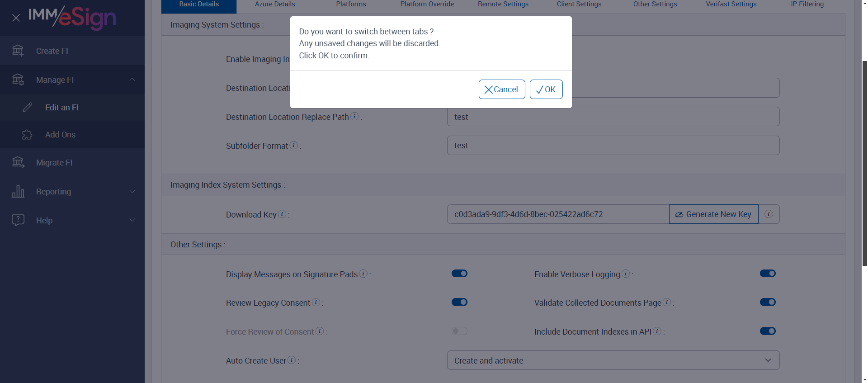Click info icon beside Subfolder Format label
The height and width of the screenshot is (383, 868).
pos(294,145)
